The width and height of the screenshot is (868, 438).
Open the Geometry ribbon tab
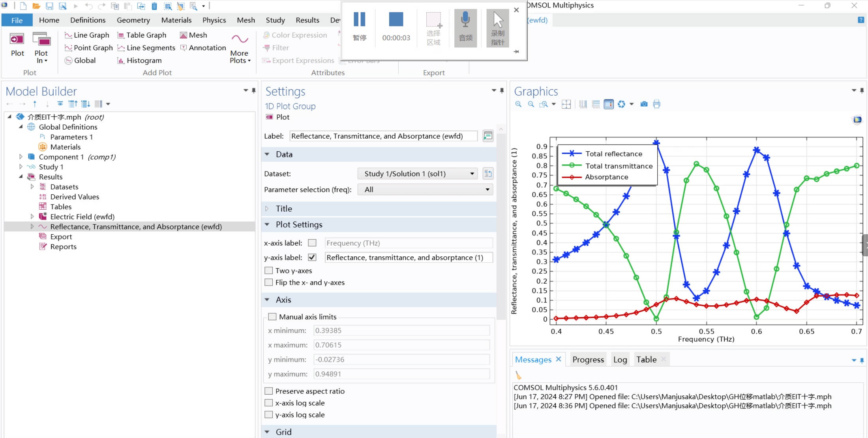(x=133, y=20)
